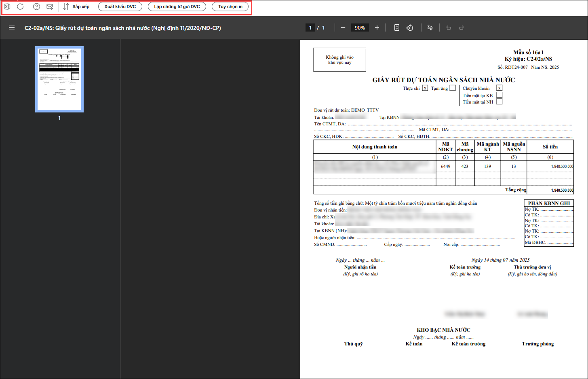Open the Sắp xếp sort option
Image resolution: width=588 pixels, height=379 pixels.
[76, 6]
